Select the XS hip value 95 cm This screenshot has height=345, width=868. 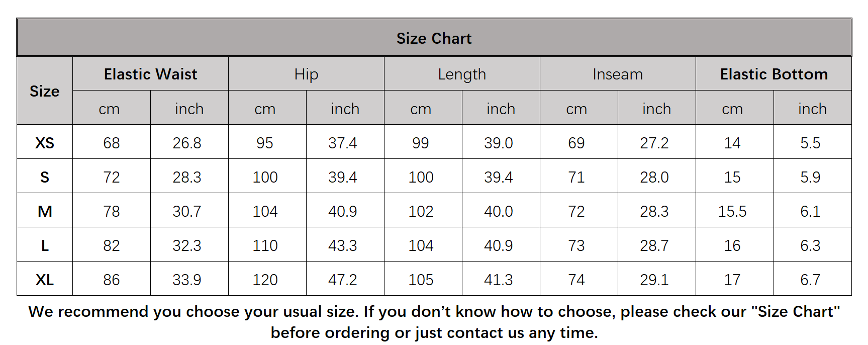click(265, 143)
